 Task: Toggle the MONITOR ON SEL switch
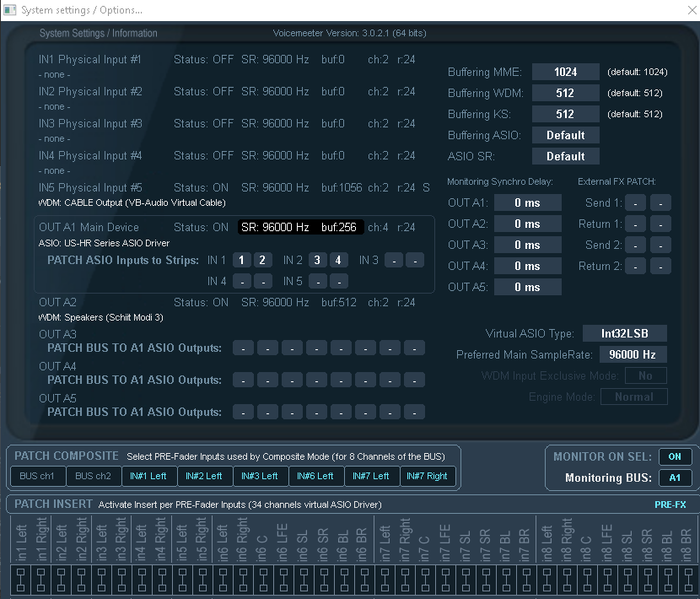click(x=675, y=456)
